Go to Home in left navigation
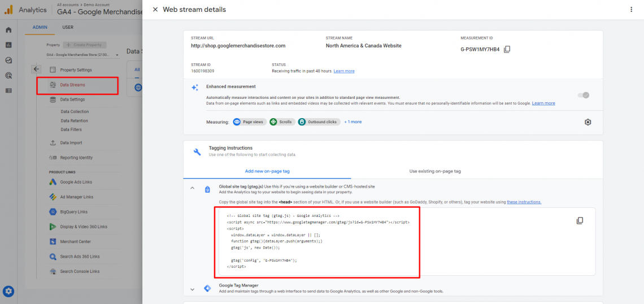 (8, 30)
